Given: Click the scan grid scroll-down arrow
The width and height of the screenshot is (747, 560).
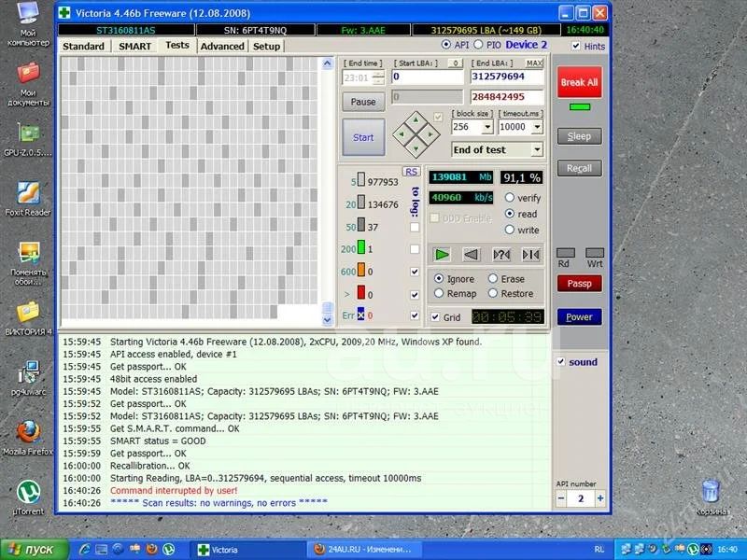Looking at the screenshot, I should [327, 320].
